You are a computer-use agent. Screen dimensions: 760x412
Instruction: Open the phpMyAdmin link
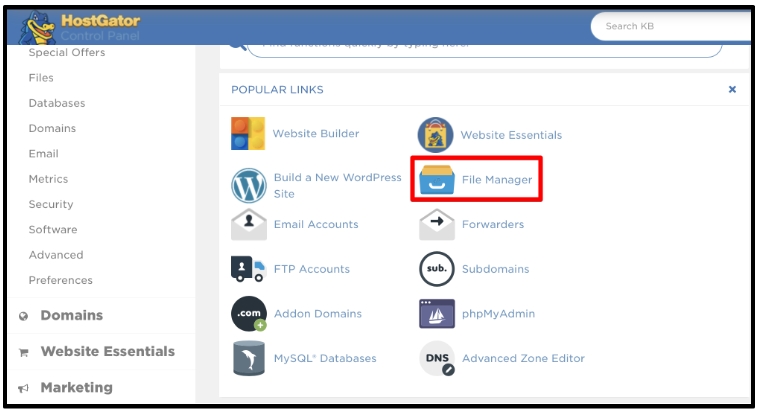498,314
